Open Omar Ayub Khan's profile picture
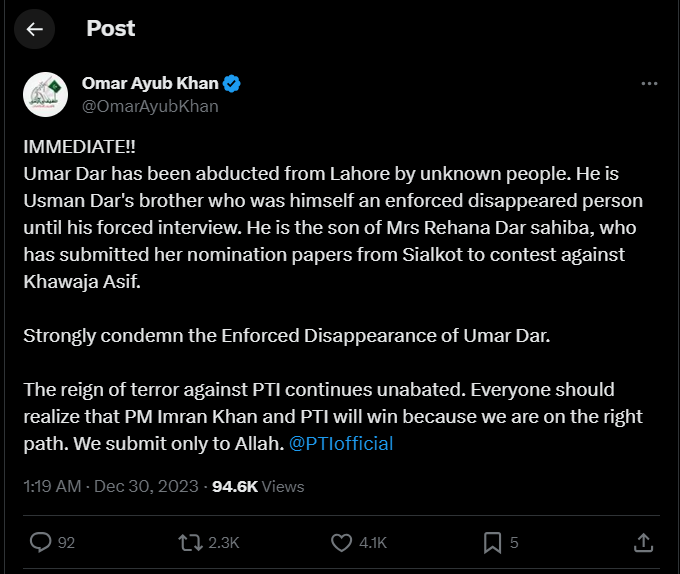The image size is (680, 574). tap(45, 94)
